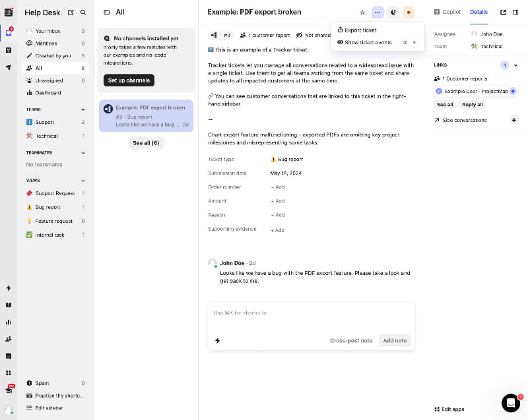
Task: Open ticket in new window icon
Action: click(x=503, y=12)
